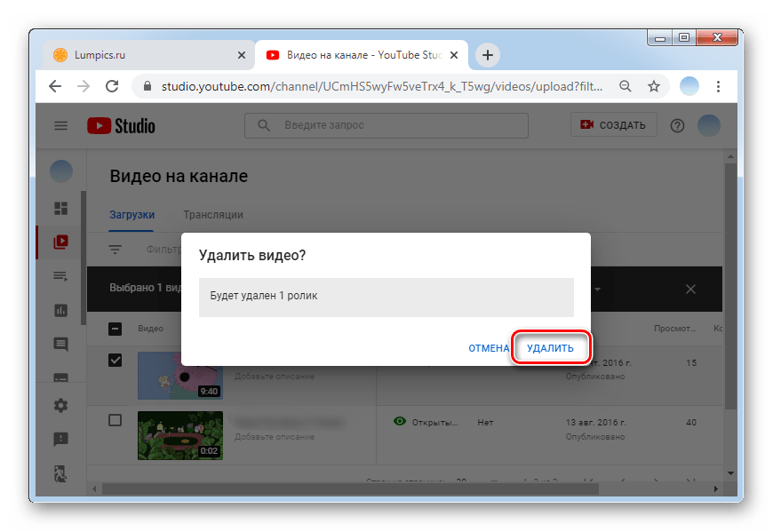The width and height of the screenshot is (773, 532).
Task: Toggle the select-all videos header checkbox
Action: click(x=115, y=329)
